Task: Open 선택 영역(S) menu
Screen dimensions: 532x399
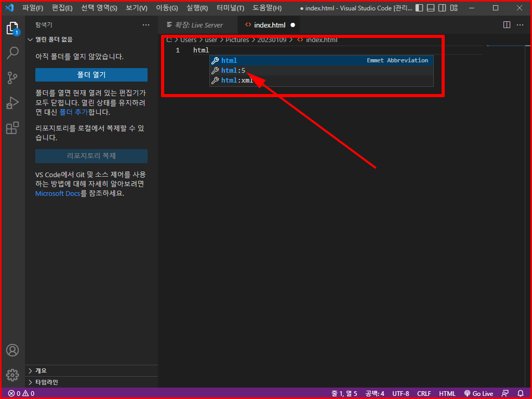Action: [x=99, y=8]
